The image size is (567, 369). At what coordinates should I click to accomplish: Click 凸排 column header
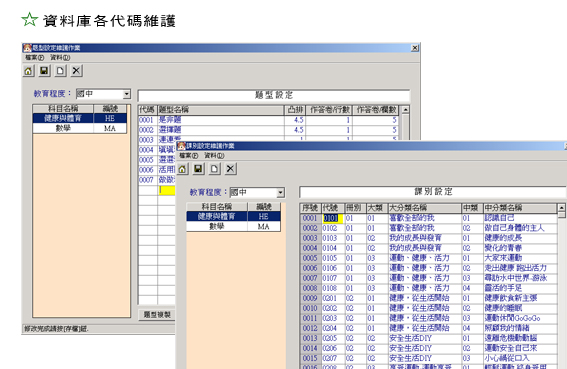click(295, 110)
